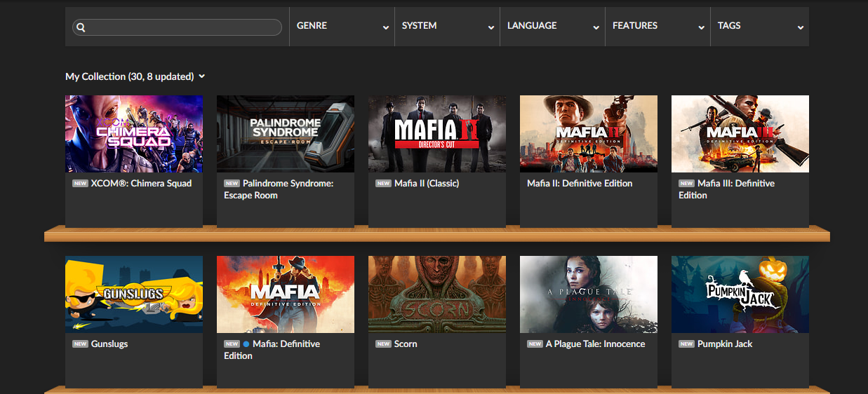Click NEW badge on Mafia III Definitive Edition
The height and width of the screenshot is (394, 868).
686,184
